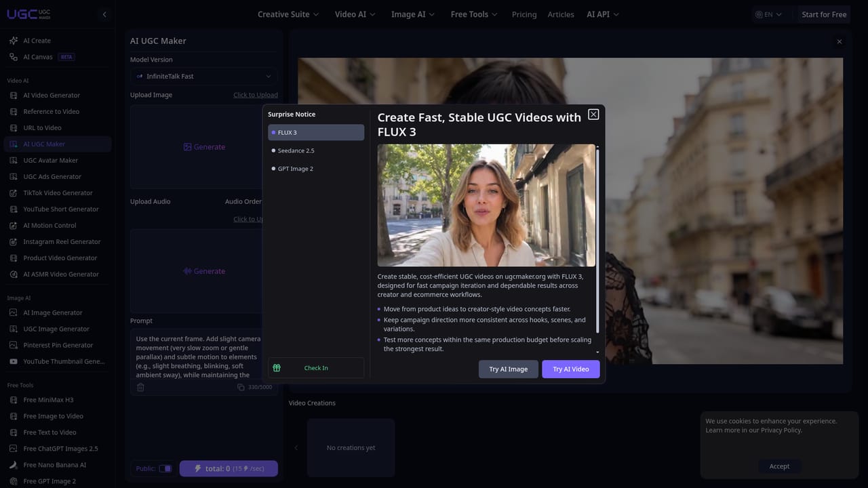Click the Generate link in the image box
The width and height of the screenshot is (868, 488).
pos(204,147)
